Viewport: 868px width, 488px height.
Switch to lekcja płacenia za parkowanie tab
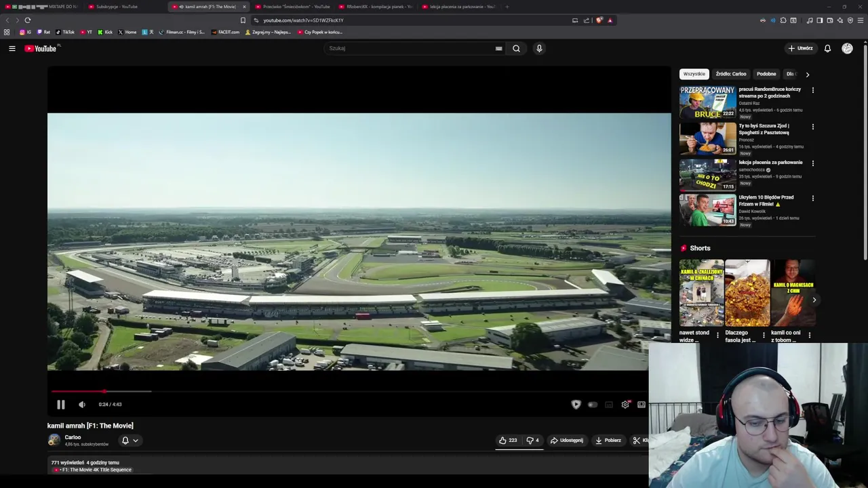click(x=458, y=7)
